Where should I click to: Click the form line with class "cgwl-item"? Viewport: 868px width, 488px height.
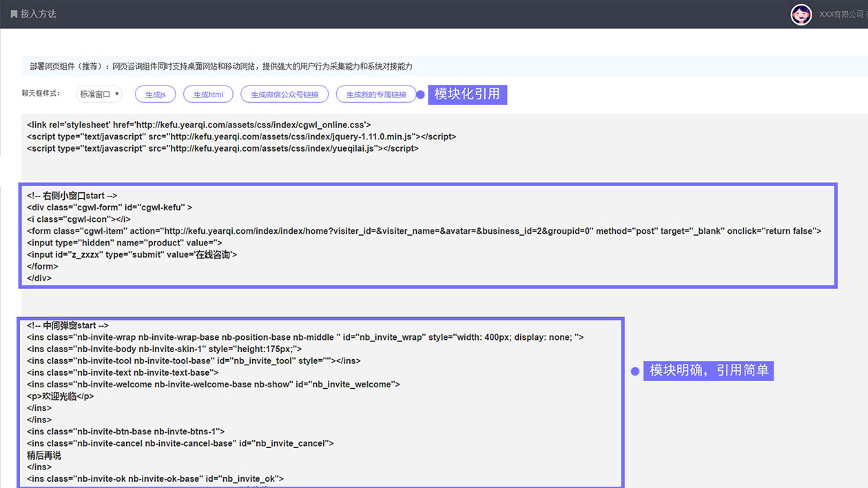point(424,231)
